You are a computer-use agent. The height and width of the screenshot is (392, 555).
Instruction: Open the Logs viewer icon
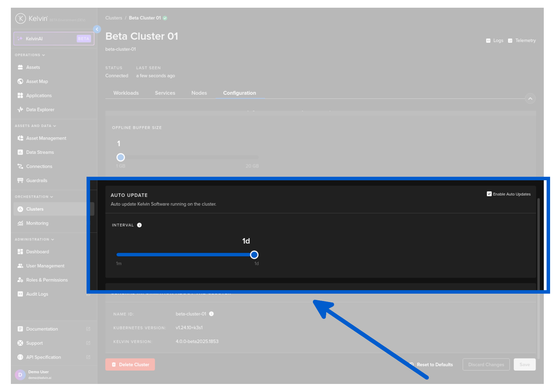coord(488,41)
